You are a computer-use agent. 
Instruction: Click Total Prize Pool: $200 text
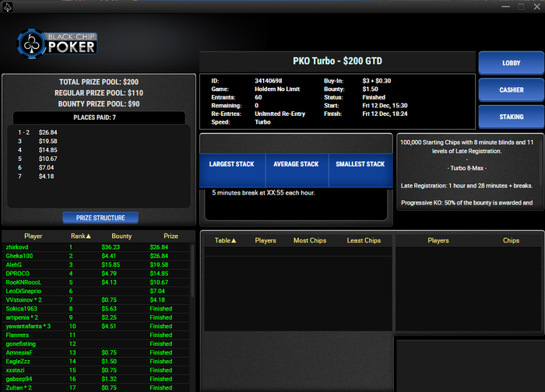click(x=99, y=82)
